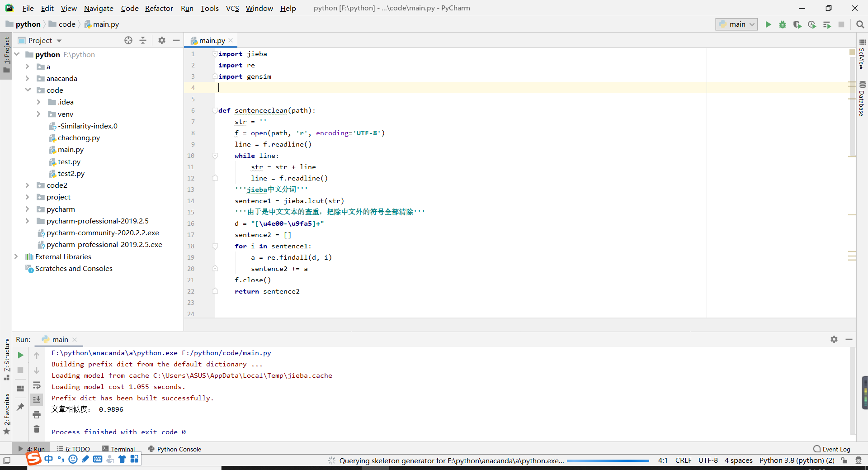This screenshot has height=470, width=868.
Task: Switch to the Terminal tool tab
Action: click(118, 449)
